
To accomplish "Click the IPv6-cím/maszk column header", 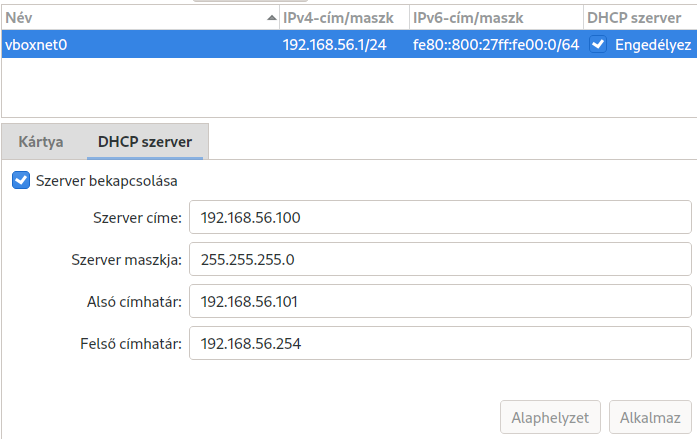I will [496, 18].
